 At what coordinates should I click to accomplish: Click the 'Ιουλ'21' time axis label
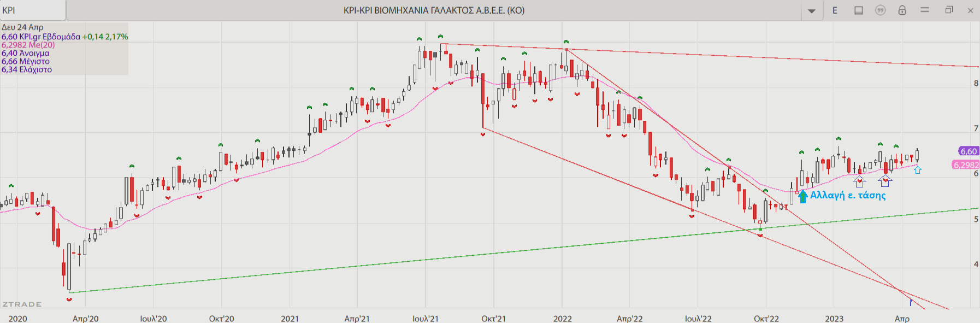(425, 318)
